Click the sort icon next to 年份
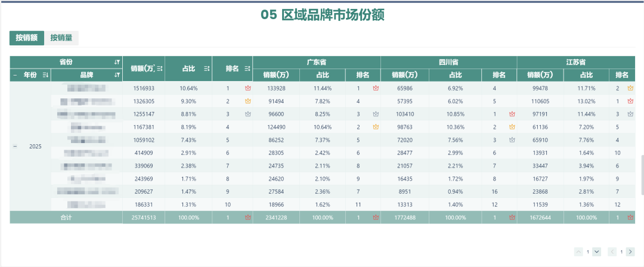The image size is (644, 267). pyautogui.click(x=45, y=74)
